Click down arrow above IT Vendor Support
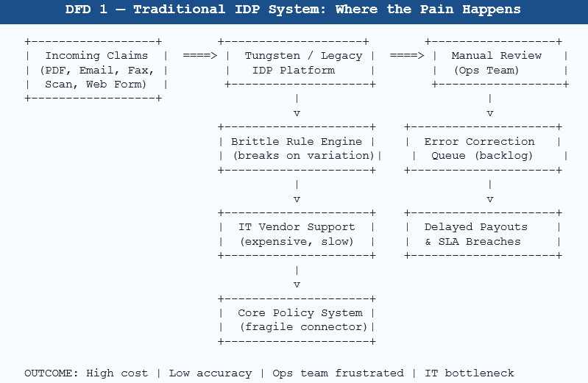 click(x=297, y=192)
